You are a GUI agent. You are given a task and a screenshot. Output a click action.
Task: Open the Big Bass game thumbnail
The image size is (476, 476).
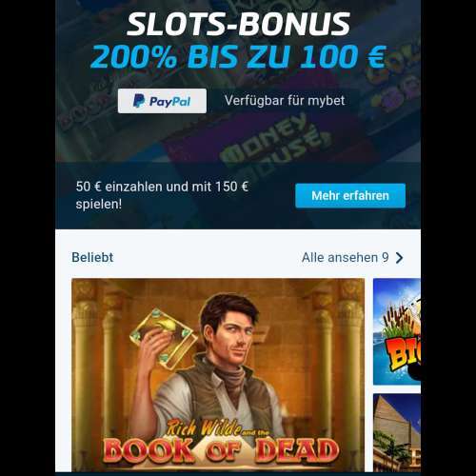397,331
